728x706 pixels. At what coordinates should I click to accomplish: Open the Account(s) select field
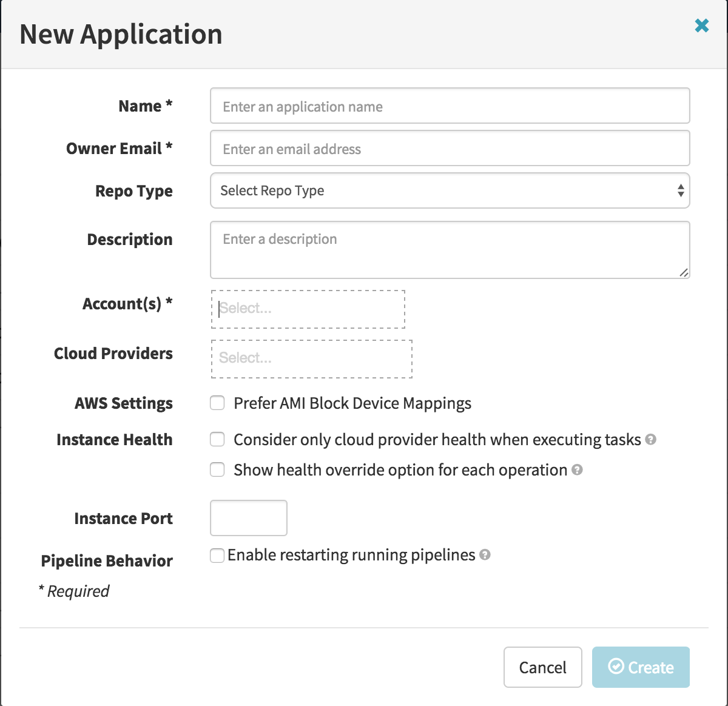[x=308, y=309]
